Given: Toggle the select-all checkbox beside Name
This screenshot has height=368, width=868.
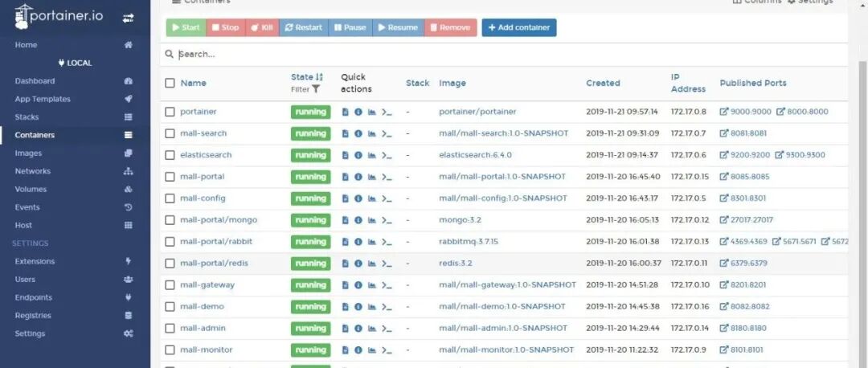Looking at the screenshot, I should coord(170,83).
